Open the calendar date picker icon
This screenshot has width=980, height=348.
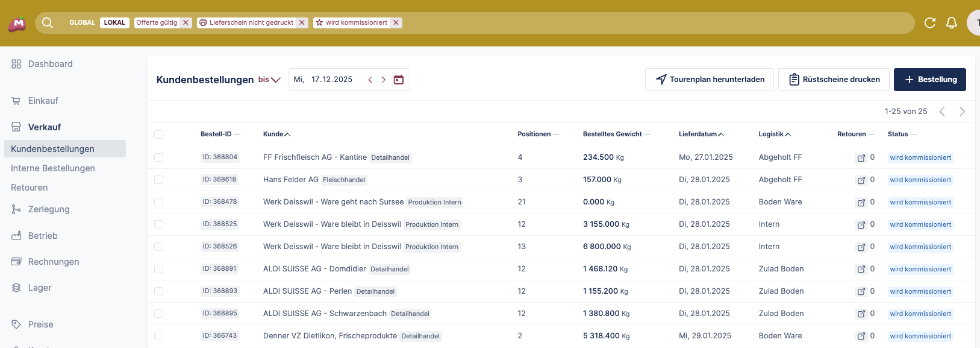(x=398, y=80)
